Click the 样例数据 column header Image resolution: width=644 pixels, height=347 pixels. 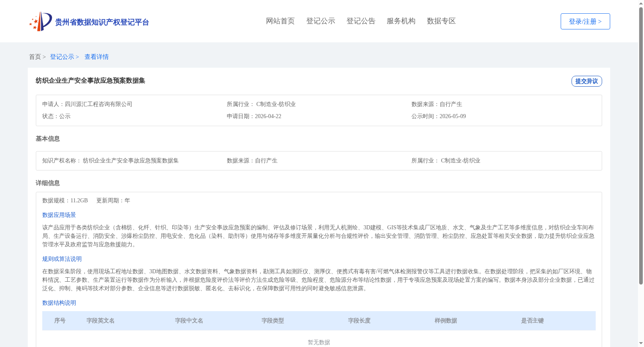pos(446,321)
